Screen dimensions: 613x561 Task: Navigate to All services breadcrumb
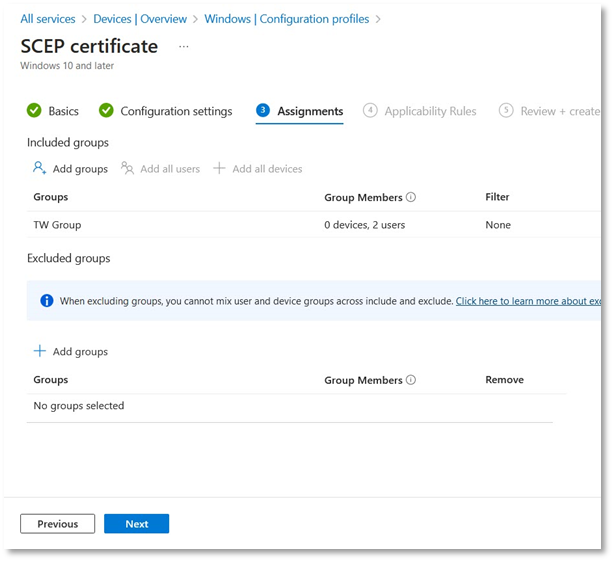48,19
